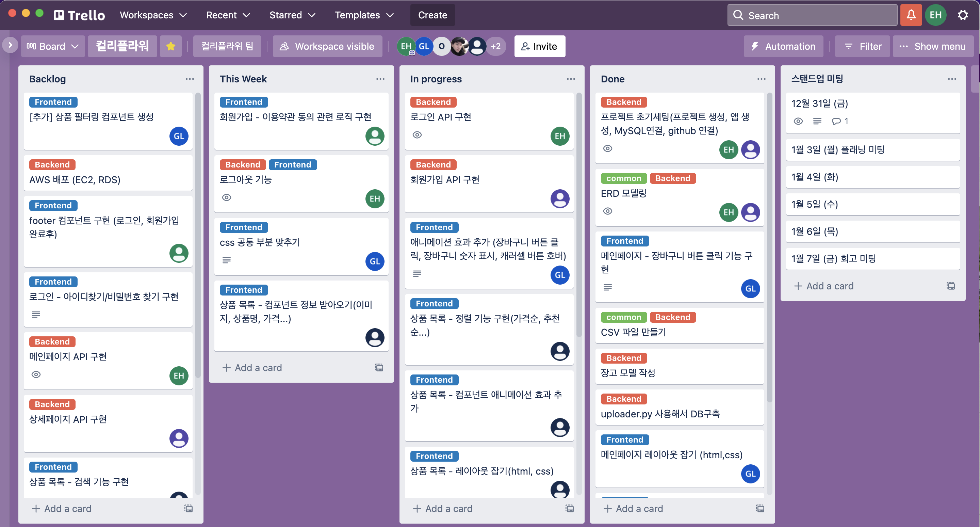
Task: Toggle the watch eye on ERD 모델링 card
Action: point(607,211)
